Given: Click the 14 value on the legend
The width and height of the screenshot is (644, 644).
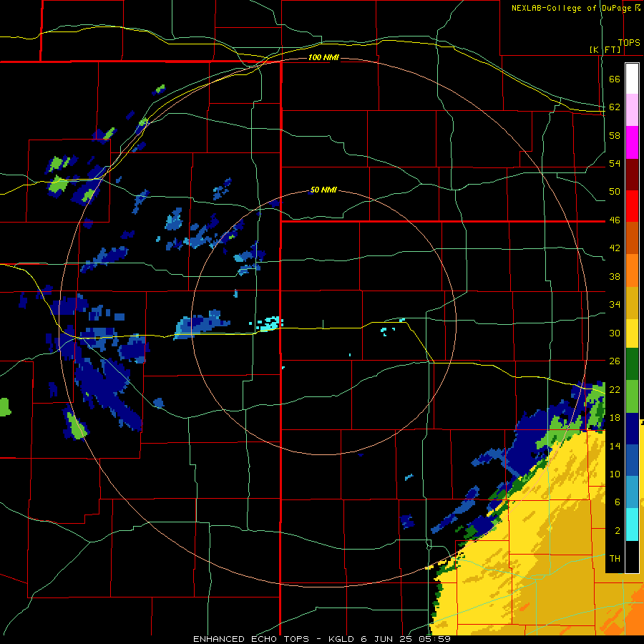Looking at the screenshot, I should [615, 446].
